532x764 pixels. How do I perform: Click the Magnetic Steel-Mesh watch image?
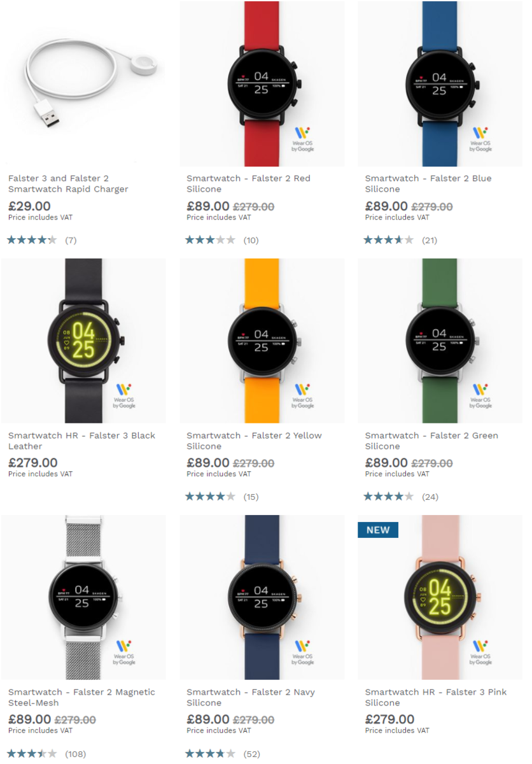click(83, 597)
